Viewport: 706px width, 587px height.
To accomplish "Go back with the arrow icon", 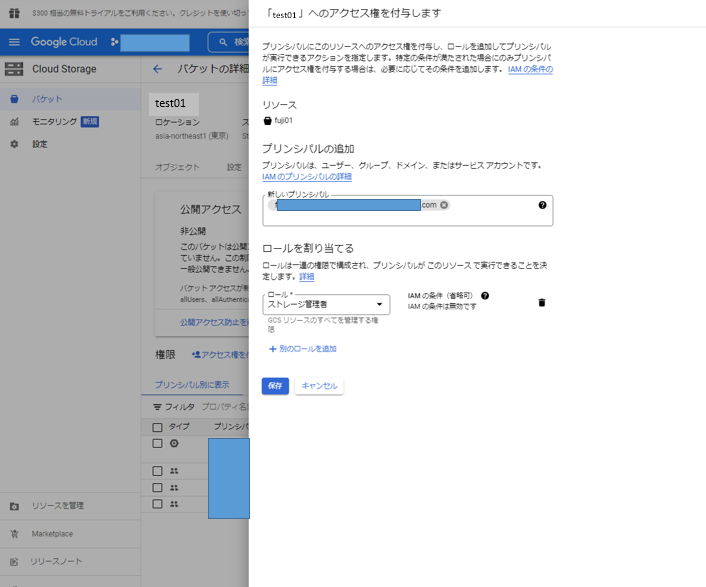I will click(157, 69).
